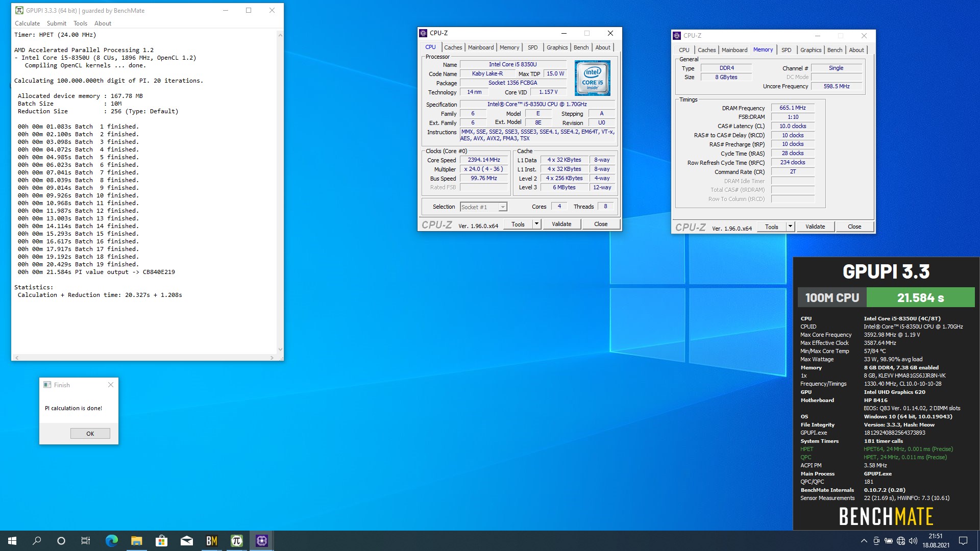Select CPU tab in Memory CPU-Z window
The width and height of the screenshot is (980, 551).
[x=684, y=50]
